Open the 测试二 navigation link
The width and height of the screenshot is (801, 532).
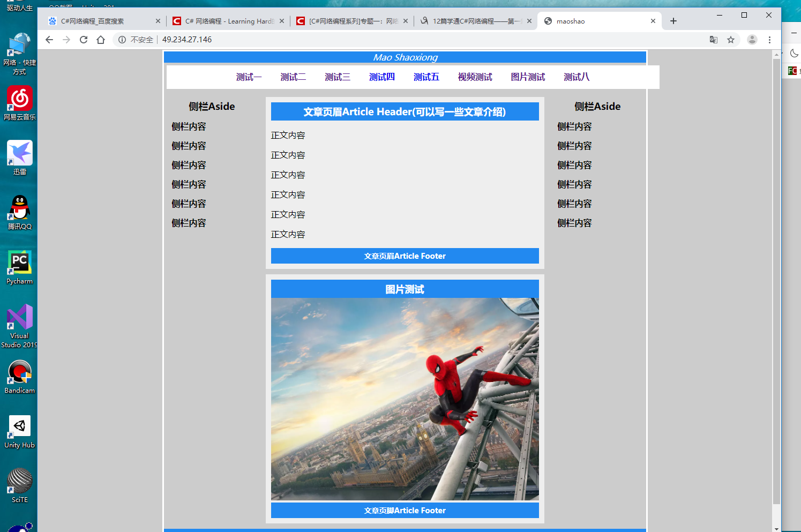pyautogui.click(x=293, y=77)
